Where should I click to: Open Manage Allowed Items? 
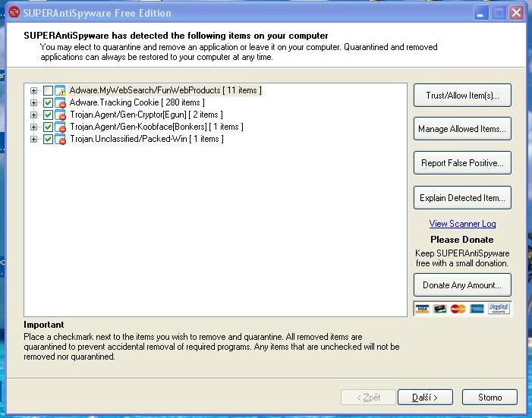[x=462, y=129]
